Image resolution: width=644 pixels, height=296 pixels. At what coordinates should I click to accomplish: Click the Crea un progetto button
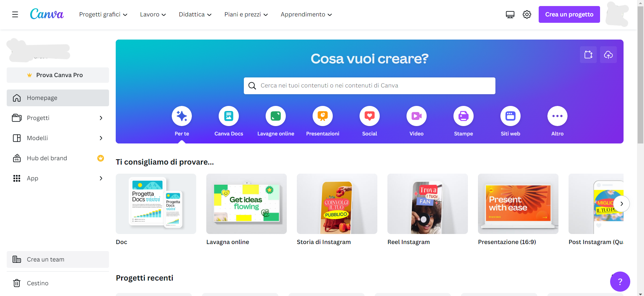coord(569,14)
